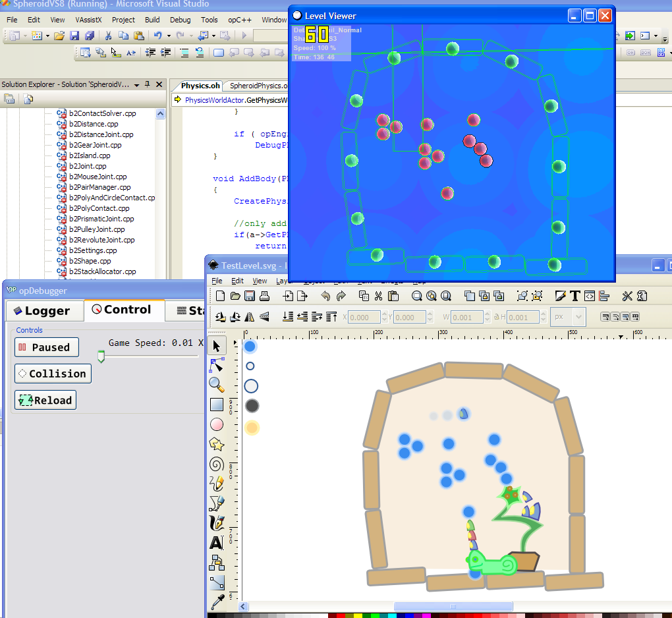Pick the Text tool in Inkscape

tap(217, 543)
